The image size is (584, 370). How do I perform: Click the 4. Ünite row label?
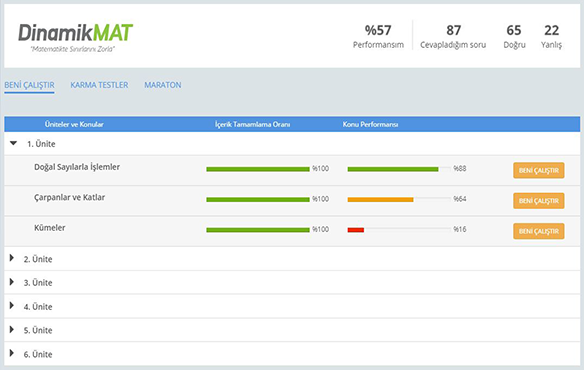point(38,307)
